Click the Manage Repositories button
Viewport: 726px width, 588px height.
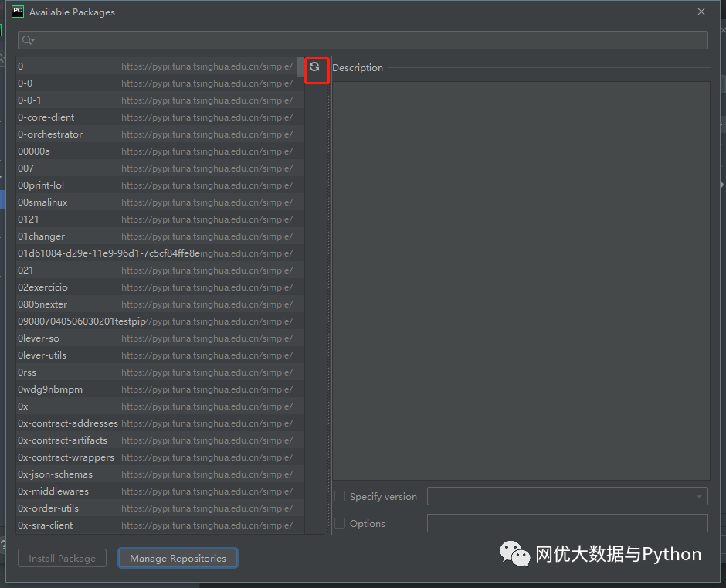pyautogui.click(x=178, y=559)
